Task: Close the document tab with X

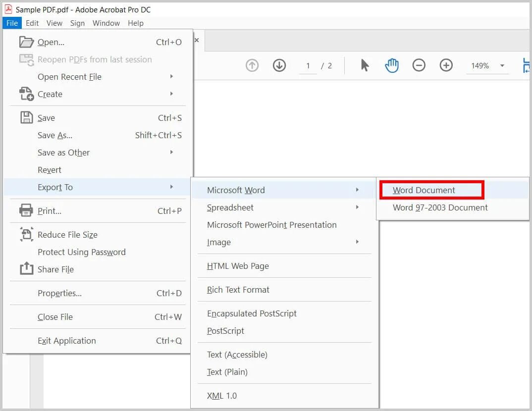Action: click(197, 40)
